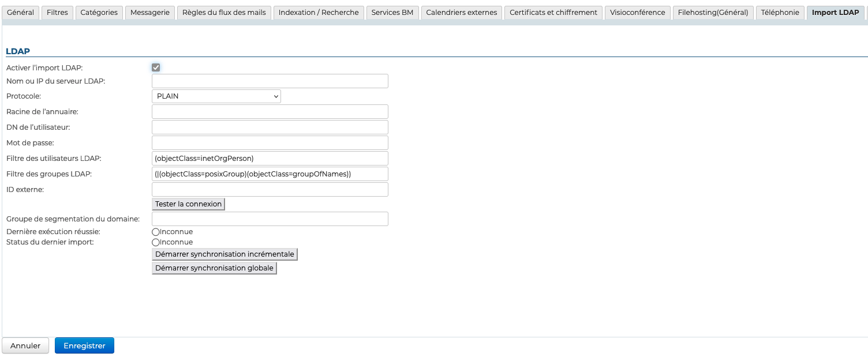Screen dimensions: 868x357
Task: Open the Protocole dropdown
Action: pos(216,96)
